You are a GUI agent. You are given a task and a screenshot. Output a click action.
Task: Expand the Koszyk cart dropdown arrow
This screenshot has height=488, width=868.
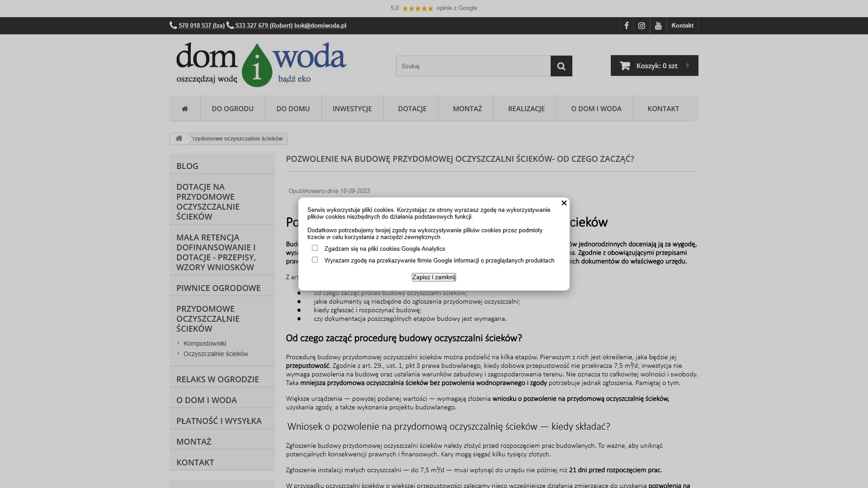[x=688, y=66]
